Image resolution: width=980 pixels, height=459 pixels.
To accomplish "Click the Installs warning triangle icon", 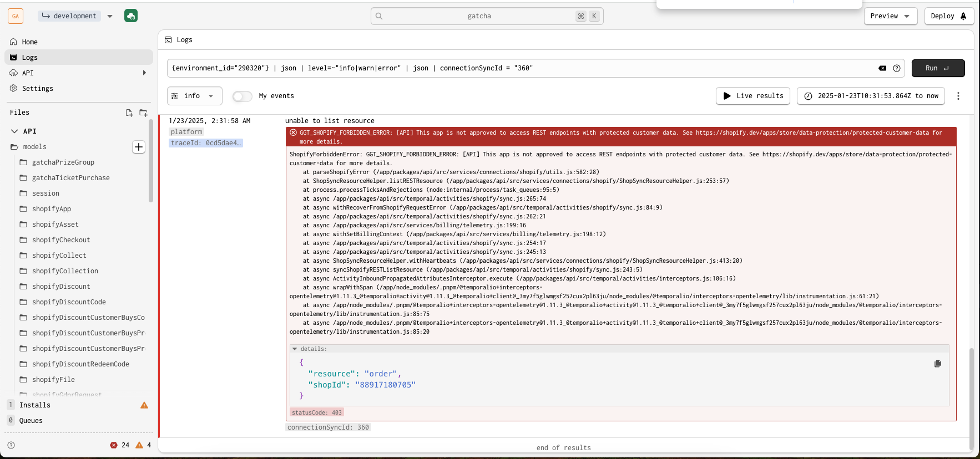I will (144, 405).
